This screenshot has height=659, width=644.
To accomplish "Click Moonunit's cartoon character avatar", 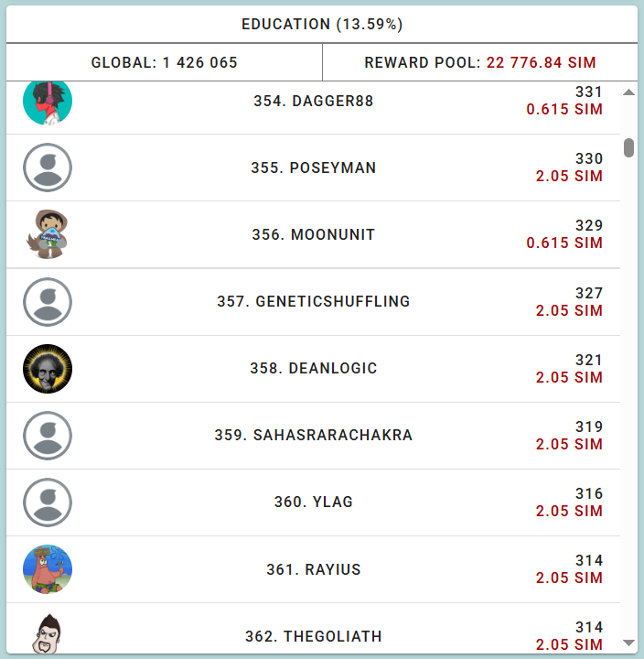I will [x=48, y=234].
